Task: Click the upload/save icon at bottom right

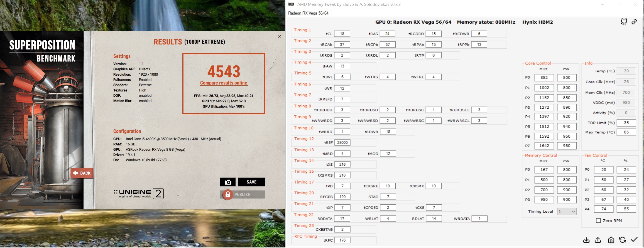Action: tap(598, 240)
